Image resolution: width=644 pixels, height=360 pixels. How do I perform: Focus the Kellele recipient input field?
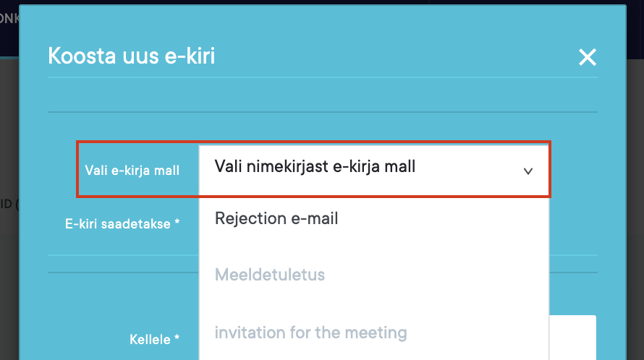coord(572,337)
